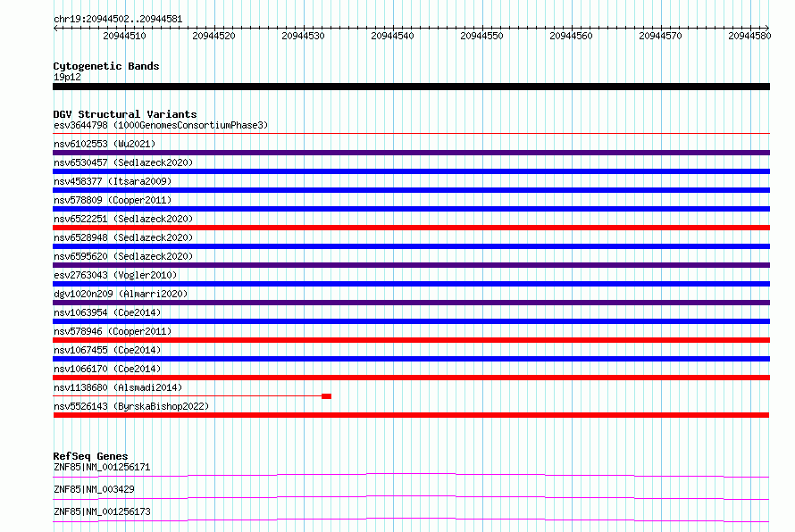Image resolution: width=795 pixels, height=532 pixels.
Task: Click the red bar of nsv5526143
Action: (411, 415)
